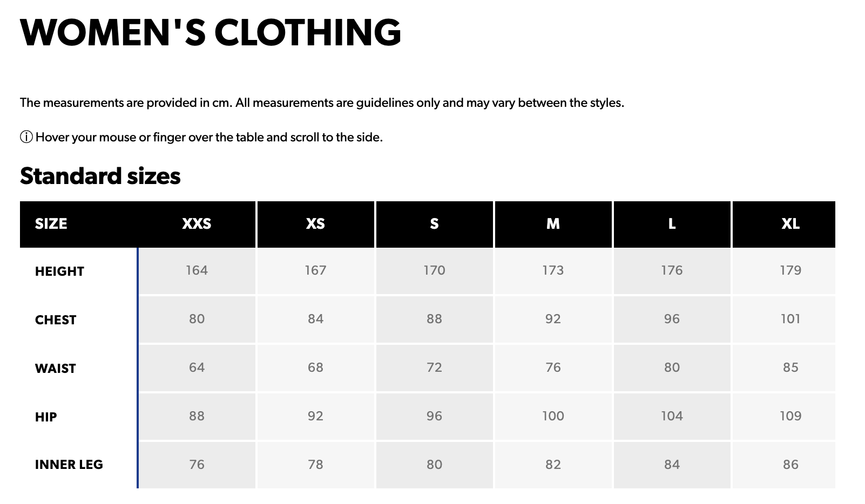The height and width of the screenshot is (504, 865).
Task: Click the INNER LEG row label
Action: click(69, 465)
